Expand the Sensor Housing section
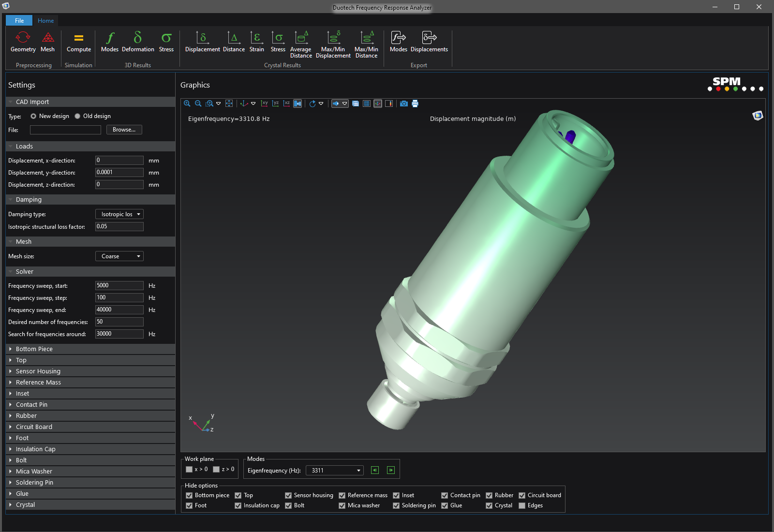774x532 pixels. tap(90, 371)
